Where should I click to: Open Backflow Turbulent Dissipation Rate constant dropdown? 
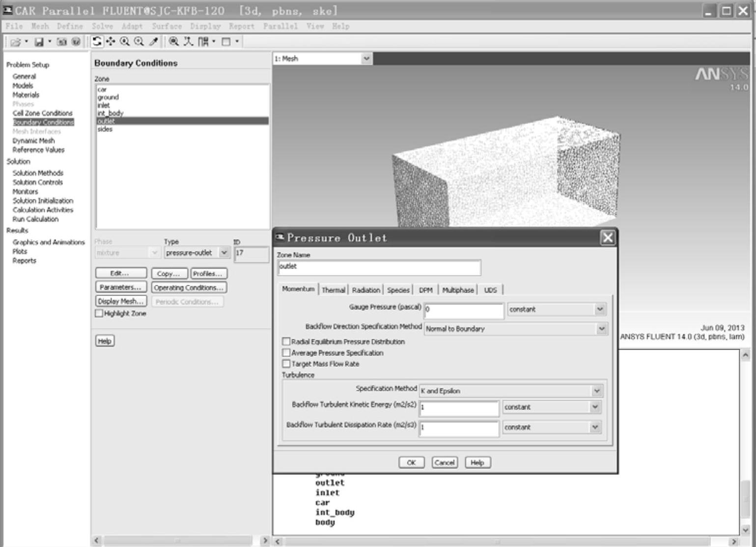pyautogui.click(x=595, y=427)
